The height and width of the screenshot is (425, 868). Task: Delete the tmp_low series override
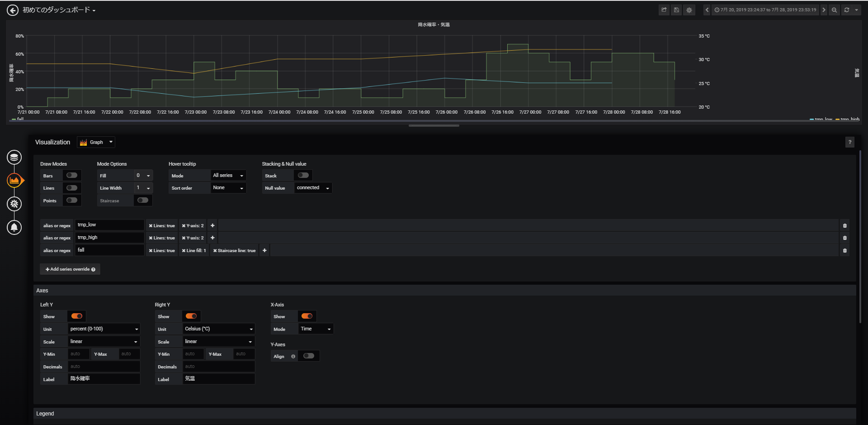pyautogui.click(x=844, y=225)
